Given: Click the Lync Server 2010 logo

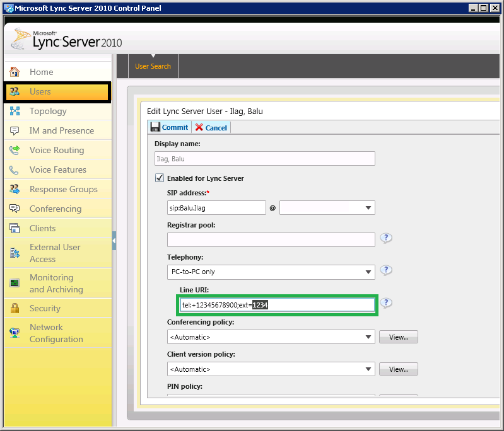Looking at the screenshot, I should [66, 40].
